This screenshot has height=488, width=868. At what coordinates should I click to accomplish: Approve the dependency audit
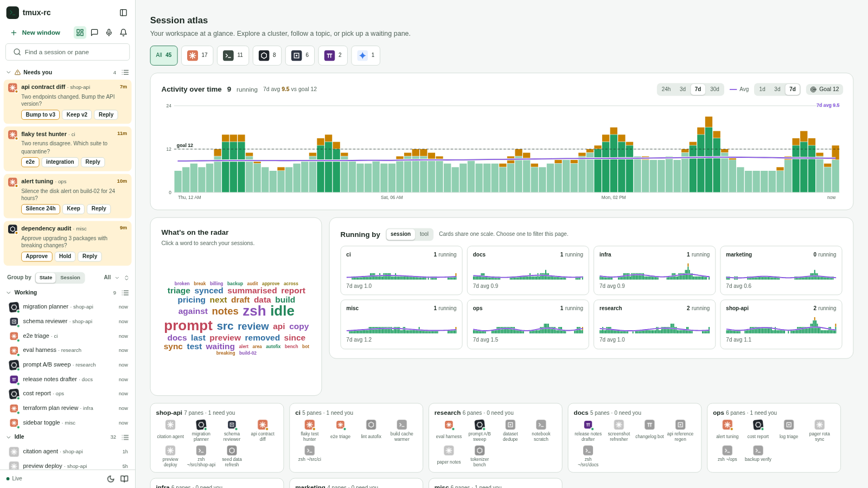click(x=37, y=256)
